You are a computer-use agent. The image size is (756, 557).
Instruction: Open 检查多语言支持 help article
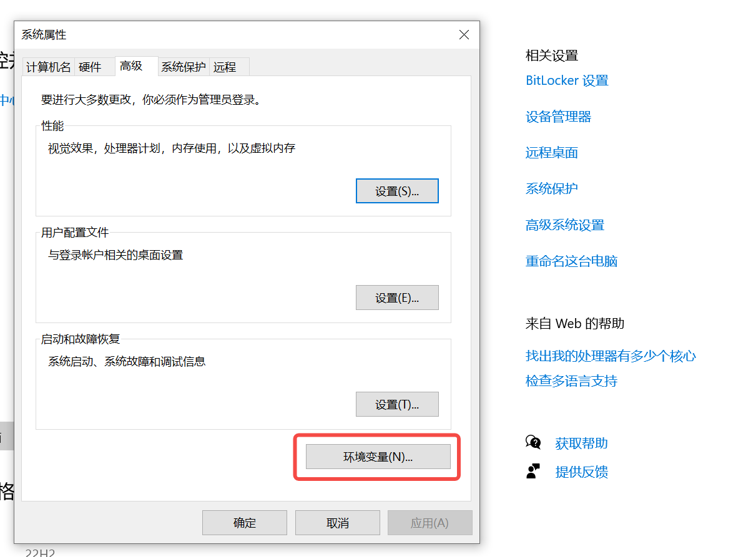(x=571, y=380)
